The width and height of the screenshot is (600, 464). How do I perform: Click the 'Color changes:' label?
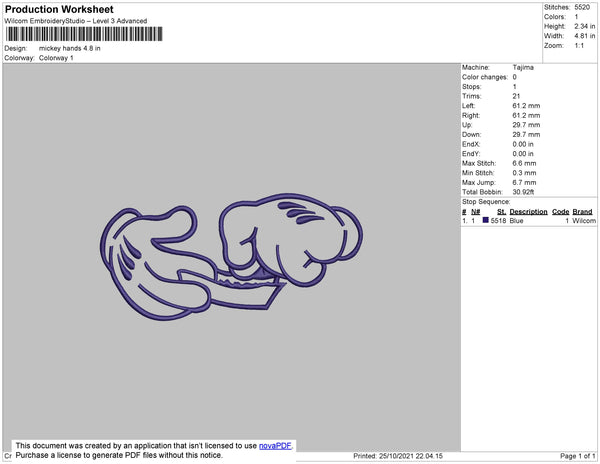point(485,77)
